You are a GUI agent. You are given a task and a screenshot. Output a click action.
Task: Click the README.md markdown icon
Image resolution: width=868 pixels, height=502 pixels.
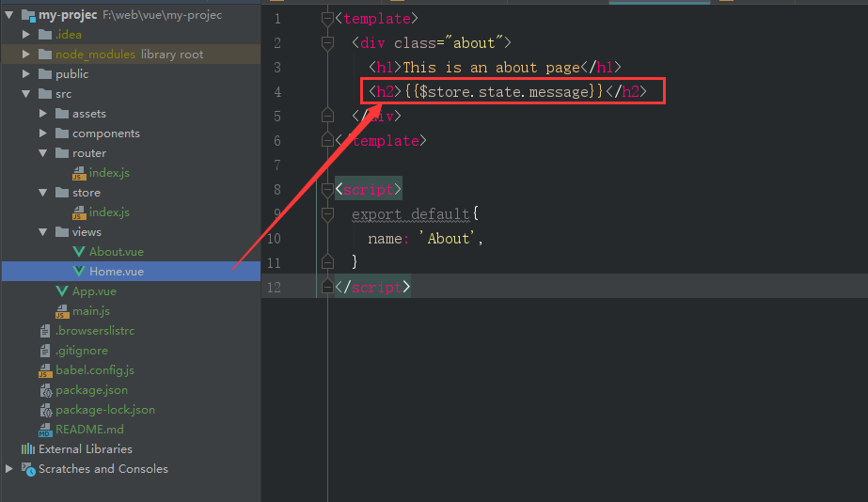(x=45, y=430)
